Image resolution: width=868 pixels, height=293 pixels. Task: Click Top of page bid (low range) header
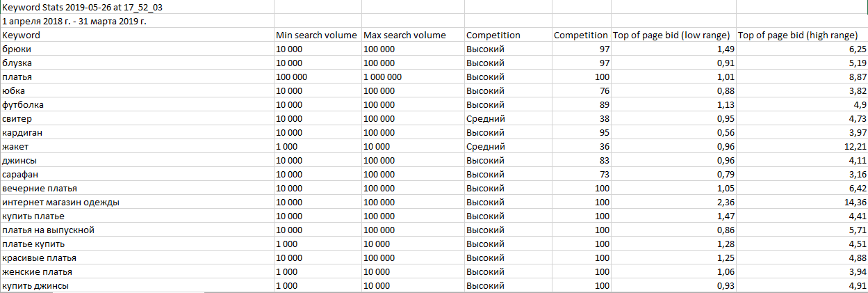673,35
